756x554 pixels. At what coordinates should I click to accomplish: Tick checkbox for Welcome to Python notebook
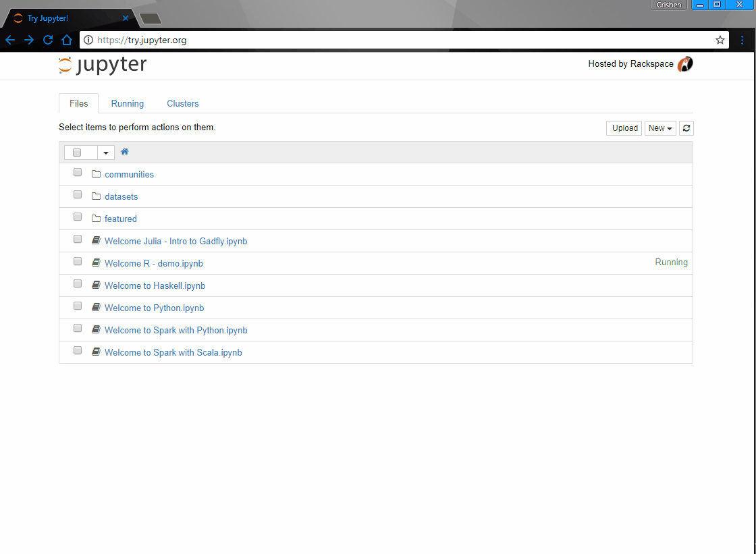pos(78,306)
